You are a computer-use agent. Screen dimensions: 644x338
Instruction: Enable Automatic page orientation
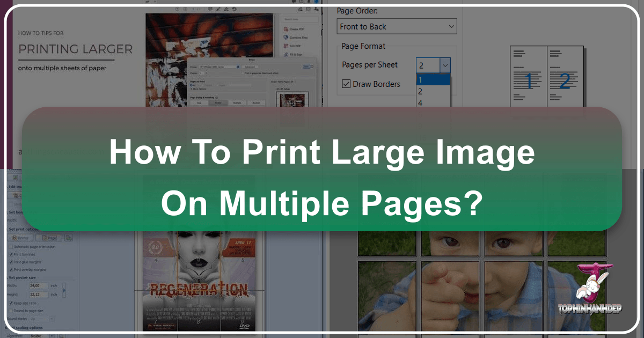point(11,247)
